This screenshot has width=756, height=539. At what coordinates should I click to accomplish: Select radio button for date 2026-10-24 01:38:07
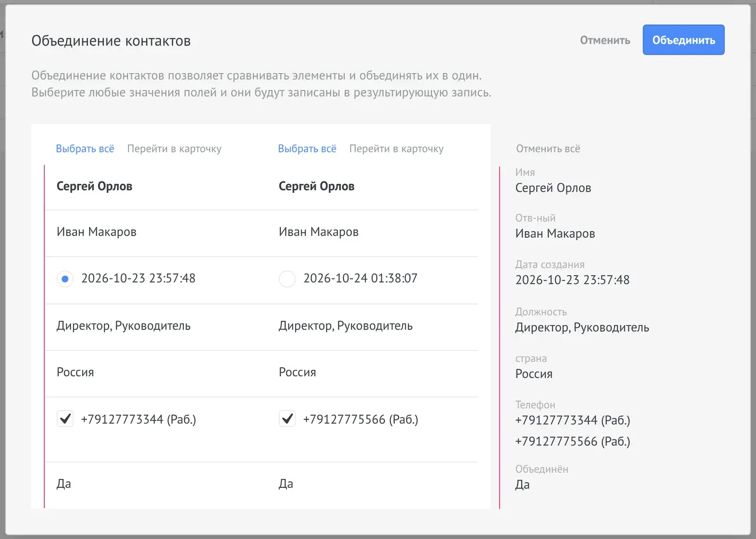[287, 279]
